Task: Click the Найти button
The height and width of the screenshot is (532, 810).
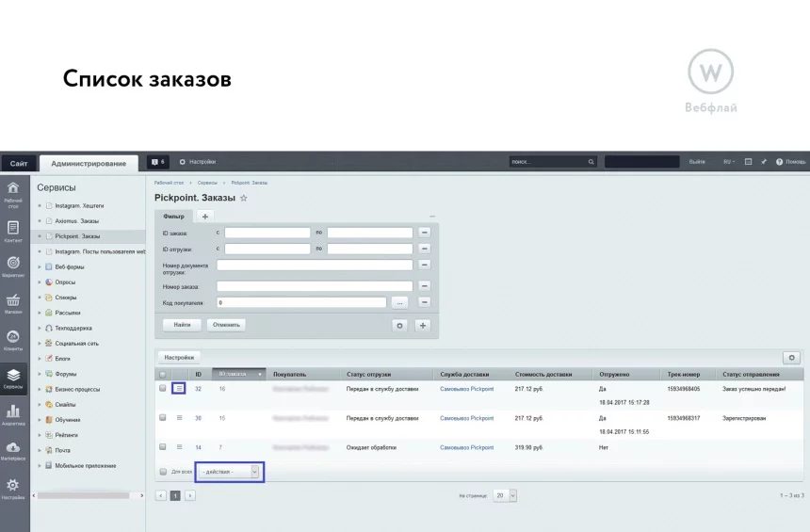Action: [x=182, y=325]
